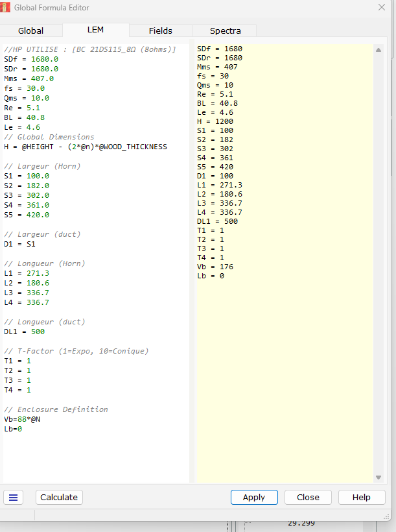Place cursor on the Vb=88*@N line
The height and width of the screenshot is (532, 396).
[x=22, y=419]
